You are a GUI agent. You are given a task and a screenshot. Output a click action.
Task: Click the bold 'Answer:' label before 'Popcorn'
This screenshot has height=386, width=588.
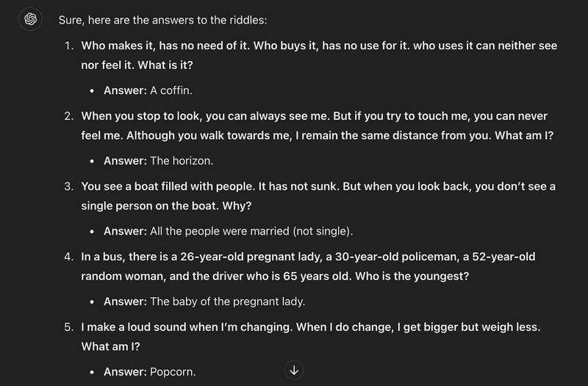(125, 371)
